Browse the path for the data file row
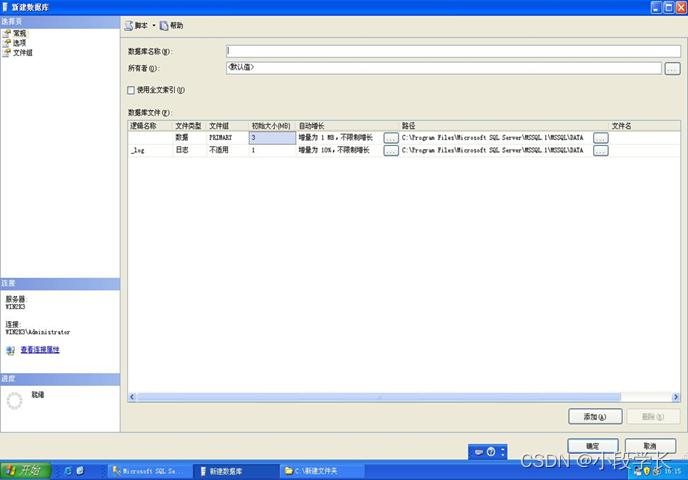The width and height of the screenshot is (688, 480). tap(601, 138)
